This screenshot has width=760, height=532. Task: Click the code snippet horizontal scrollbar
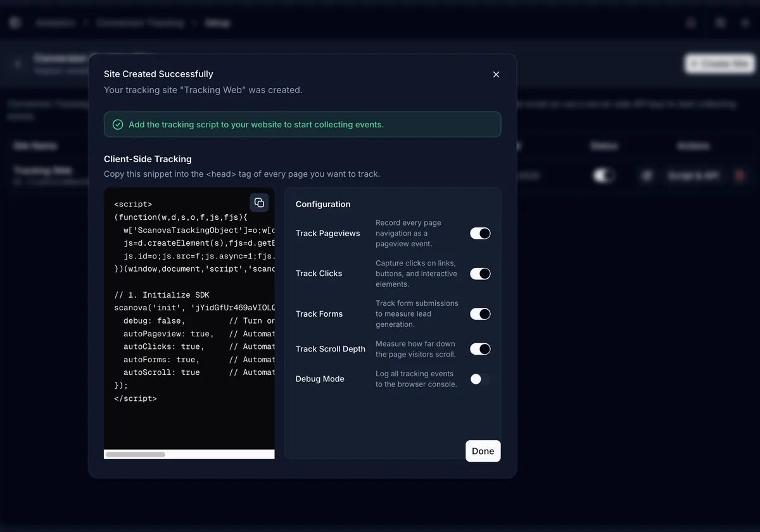[135, 455]
